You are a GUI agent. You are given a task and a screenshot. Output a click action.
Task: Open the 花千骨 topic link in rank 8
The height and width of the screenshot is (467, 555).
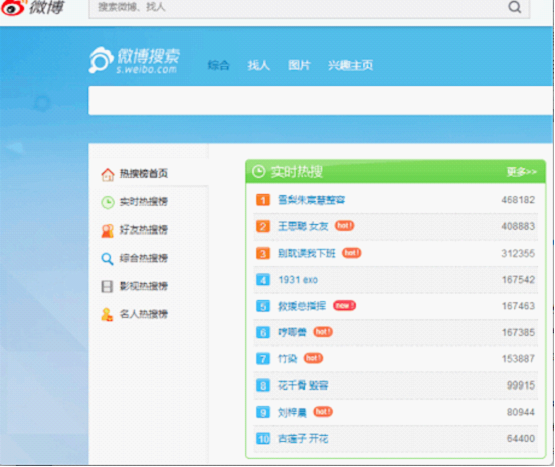pyautogui.click(x=303, y=385)
